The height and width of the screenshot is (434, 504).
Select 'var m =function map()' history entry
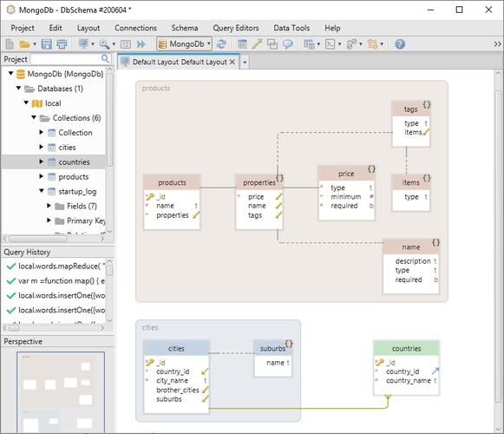click(61, 281)
